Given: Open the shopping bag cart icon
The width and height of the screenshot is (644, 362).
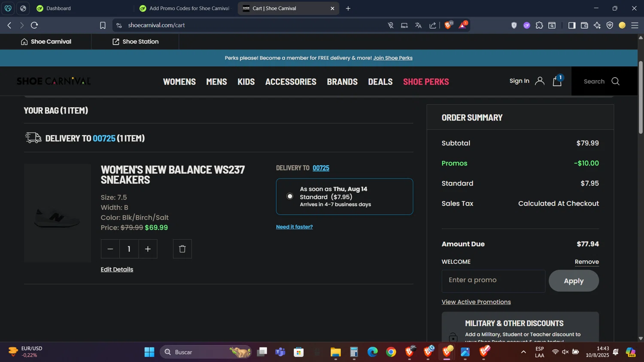Looking at the screenshot, I should (x=557, y=81).
